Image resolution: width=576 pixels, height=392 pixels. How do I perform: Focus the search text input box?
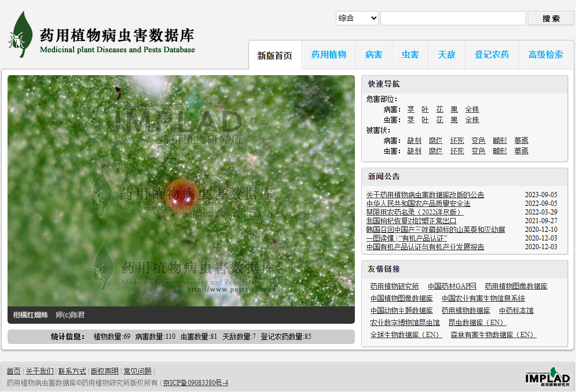(453, 18)
